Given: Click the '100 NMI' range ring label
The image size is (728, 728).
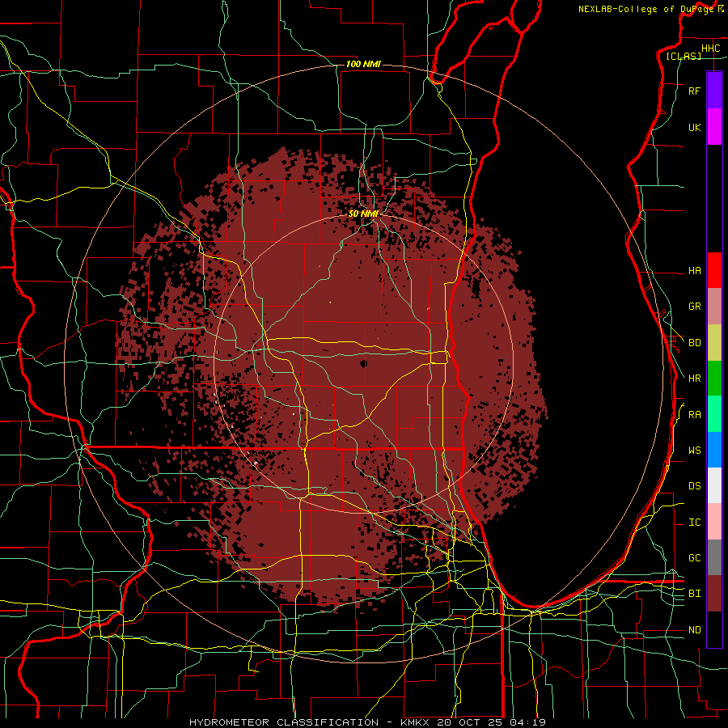Looking at the screenshot, I should 363,64.
